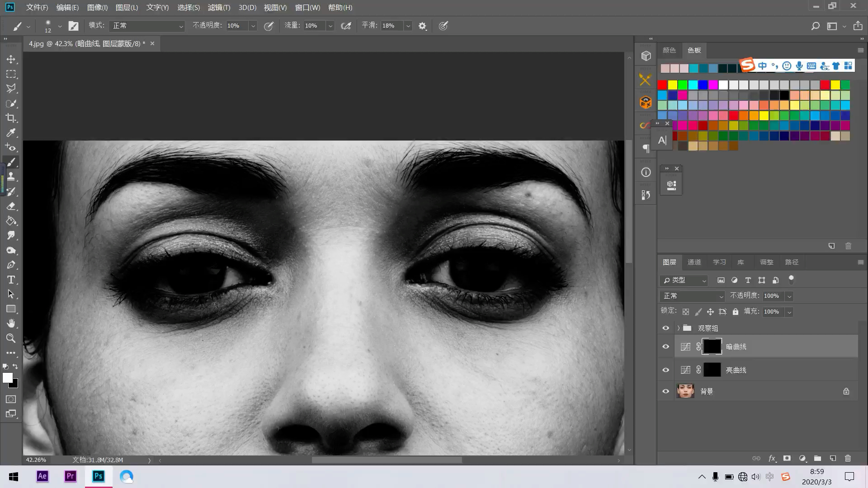This screenshot has width=868, height=488.
Task: Toggle visibility of 背景 layer
Action: click(666, 391)
